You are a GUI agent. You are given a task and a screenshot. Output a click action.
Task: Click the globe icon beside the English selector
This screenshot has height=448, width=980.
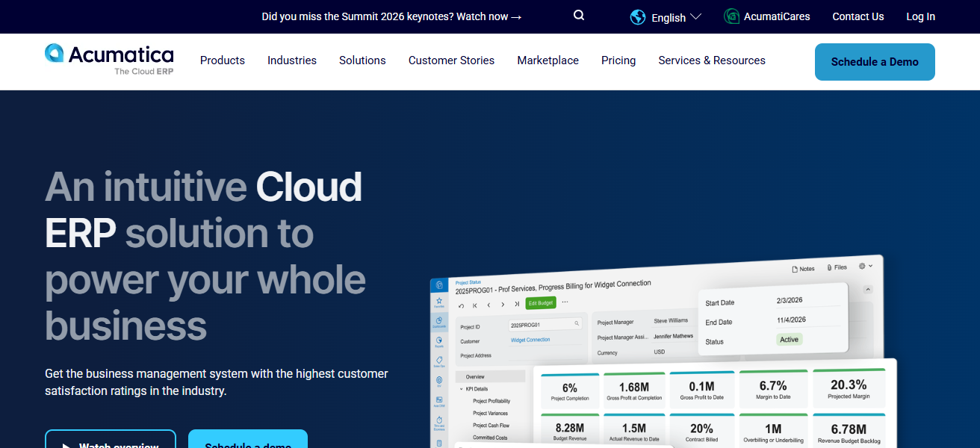click(637, 16)
